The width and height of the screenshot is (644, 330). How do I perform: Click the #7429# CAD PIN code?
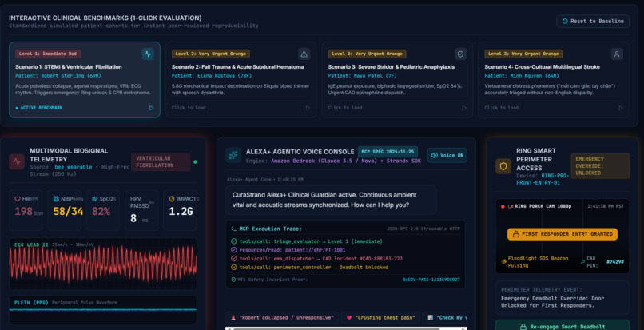click(615, 261)
